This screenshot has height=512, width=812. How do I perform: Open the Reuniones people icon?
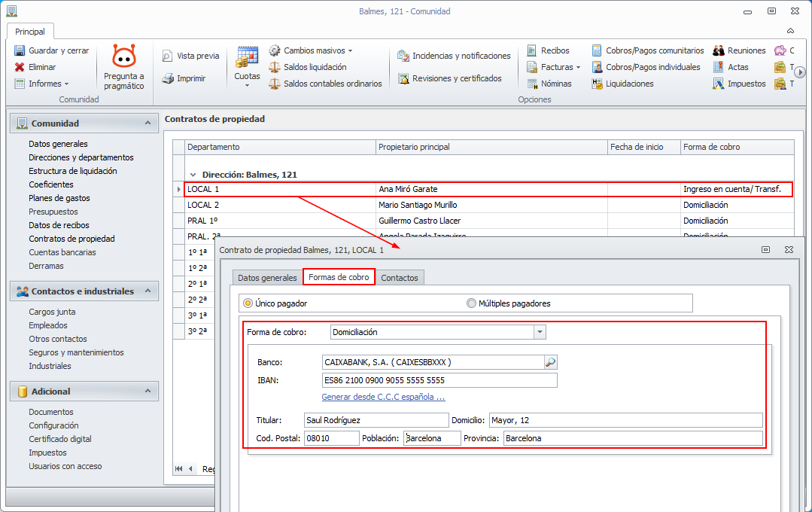(718, 50)
